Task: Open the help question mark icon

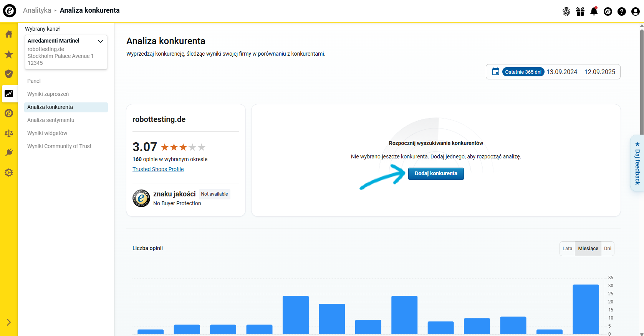Action: 621,12
